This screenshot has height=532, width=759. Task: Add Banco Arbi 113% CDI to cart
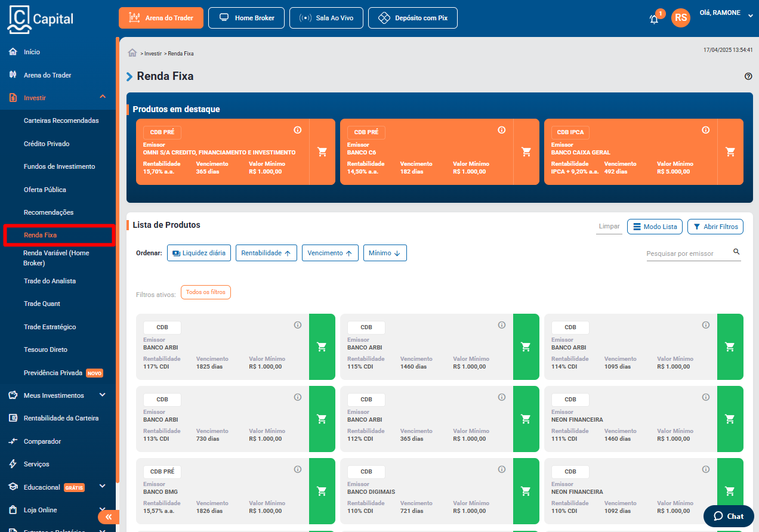point(322,419)
